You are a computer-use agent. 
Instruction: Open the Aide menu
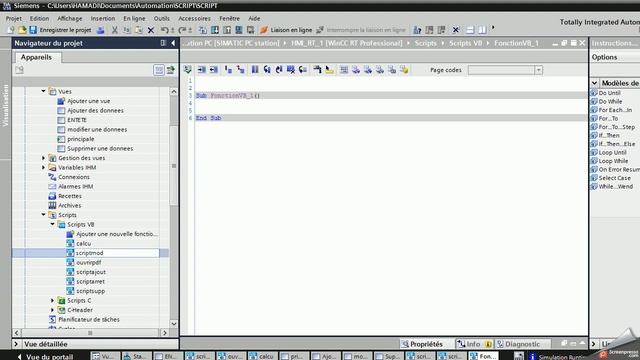pos(254,18)
